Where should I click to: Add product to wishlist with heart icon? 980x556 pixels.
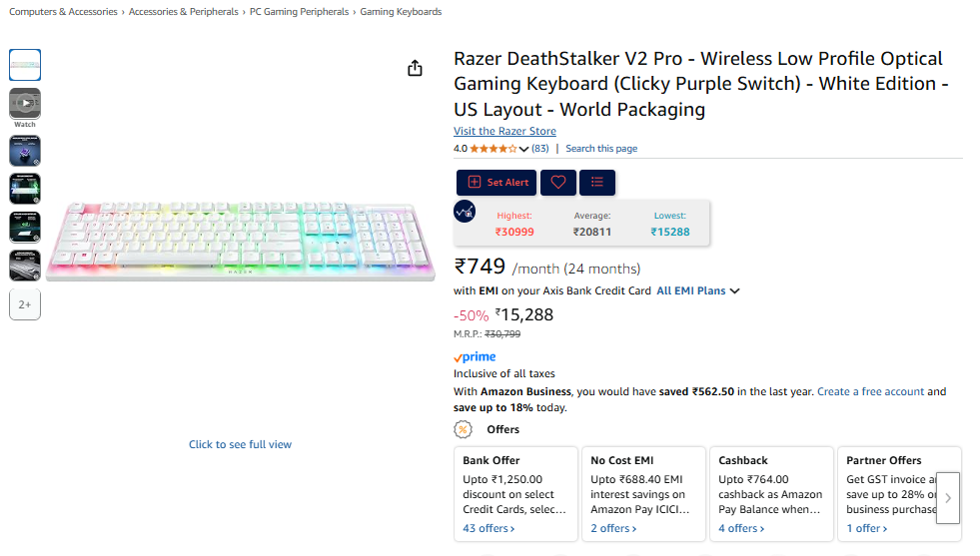(558, 183)
